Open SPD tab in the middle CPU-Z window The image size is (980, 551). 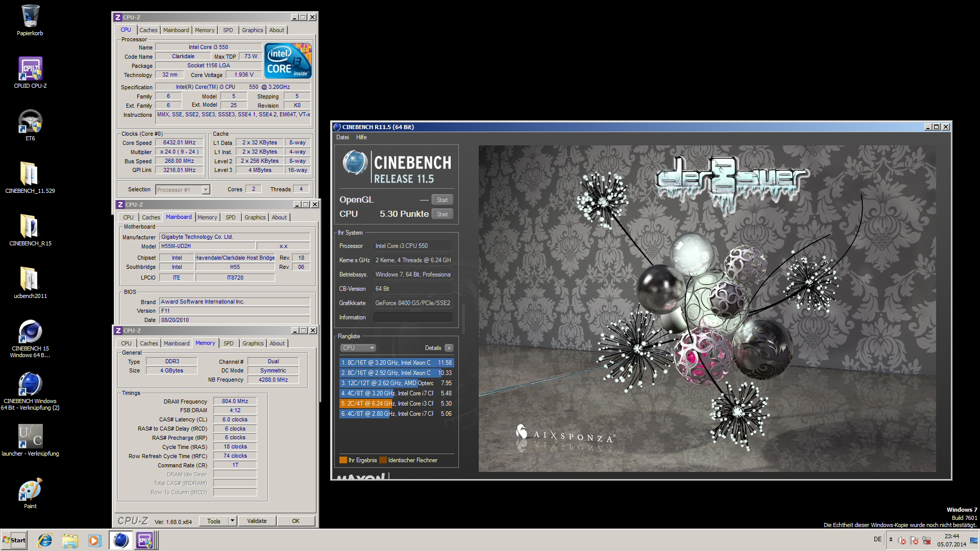[x=231, y=217]
